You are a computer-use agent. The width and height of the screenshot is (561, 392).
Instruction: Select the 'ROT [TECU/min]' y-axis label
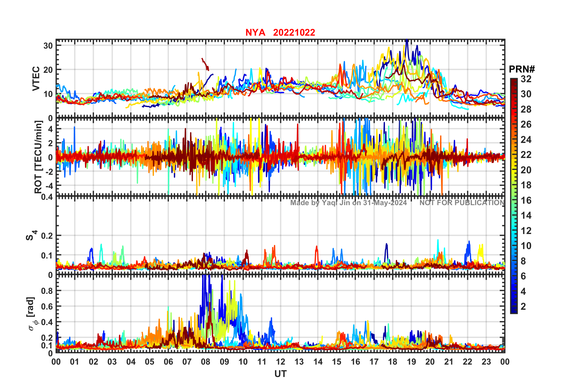pyautogui.click(x=38, y=157)
